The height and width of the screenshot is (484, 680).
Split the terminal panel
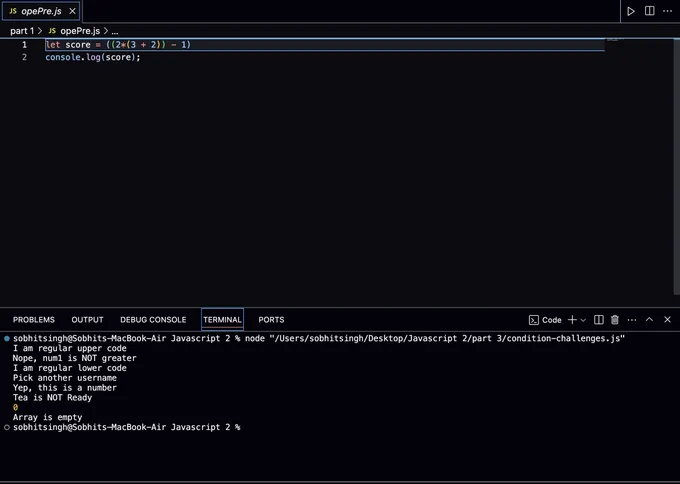(x=598, y=320)
